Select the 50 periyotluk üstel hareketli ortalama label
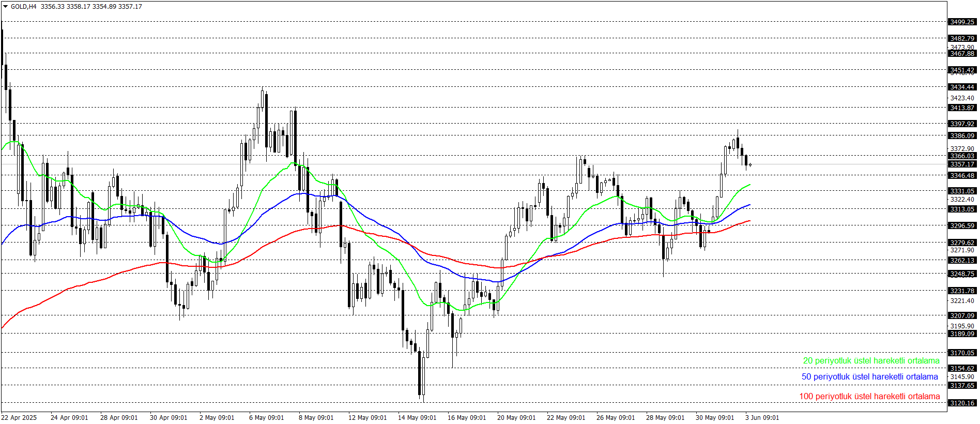The image size is (980, 424). [869, 377]
